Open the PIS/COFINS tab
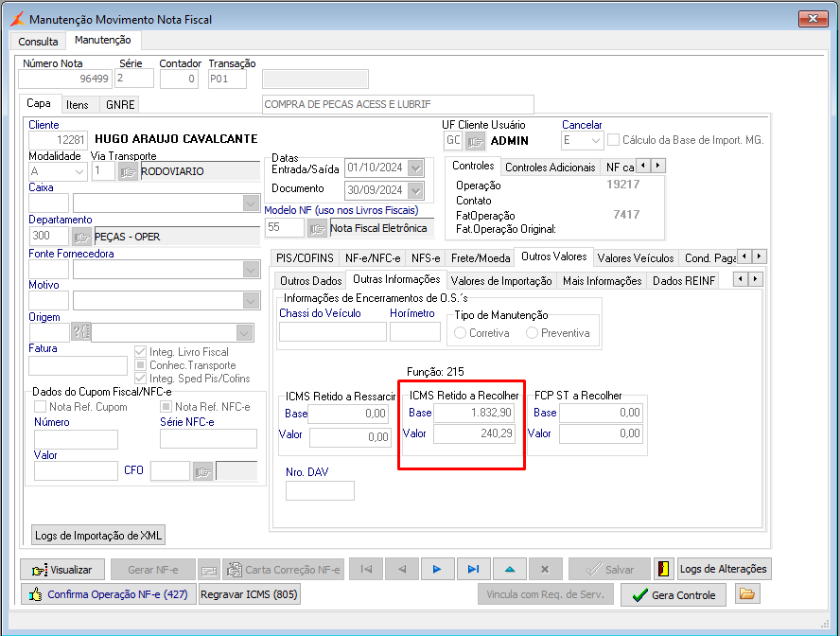The image size is (840, 636). click(306, 257)
